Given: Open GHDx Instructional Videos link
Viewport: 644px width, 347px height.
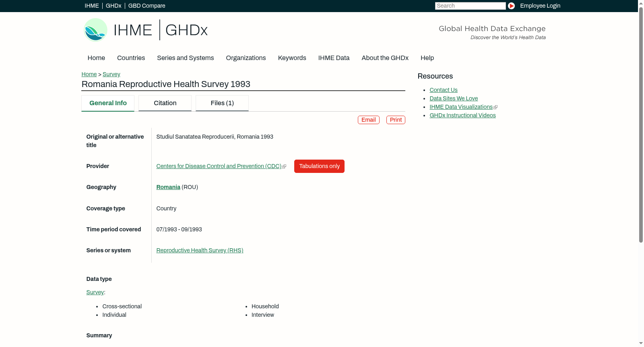Looking at the screenshot, I should click(462, 116).
